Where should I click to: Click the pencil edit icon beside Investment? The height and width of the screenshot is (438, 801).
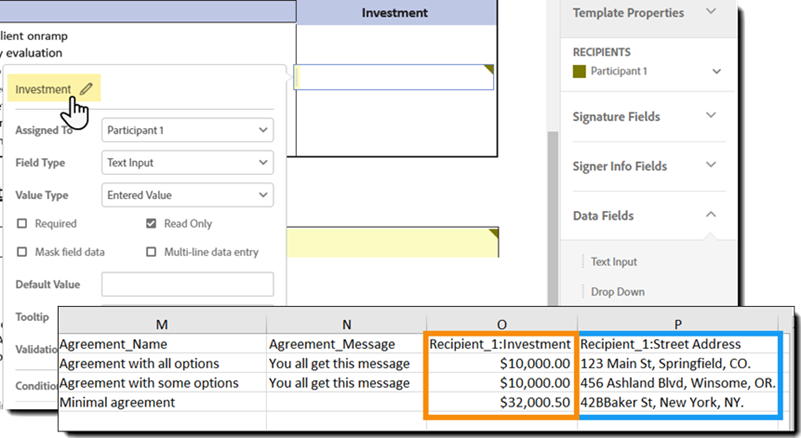pos(86,89)
